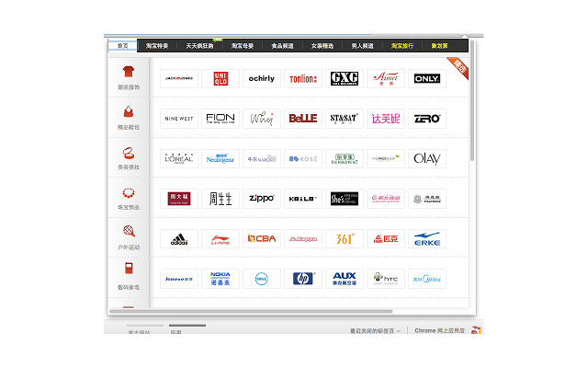Select the Tonlion brand logo
The width and height of the screenshot is (588, 368).
pos(303,78)
